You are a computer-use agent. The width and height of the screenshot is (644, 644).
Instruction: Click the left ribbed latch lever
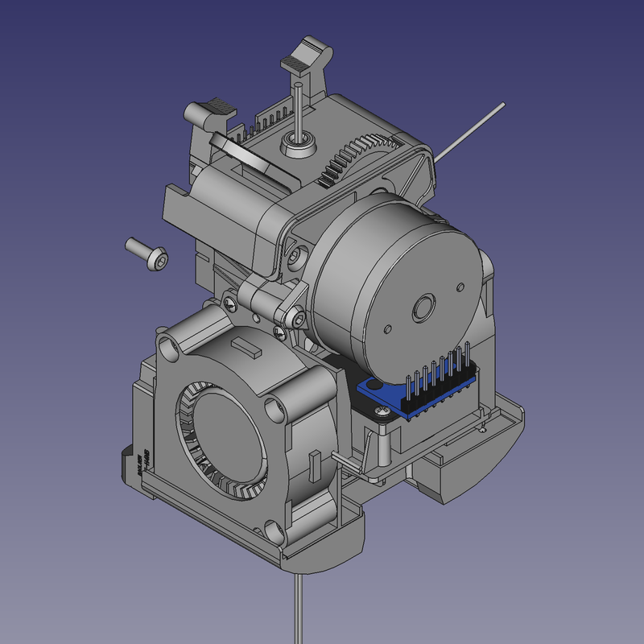tap(208, 111)
